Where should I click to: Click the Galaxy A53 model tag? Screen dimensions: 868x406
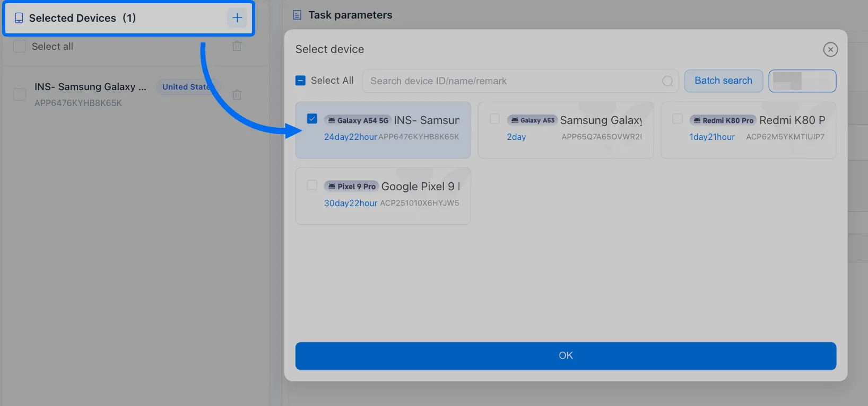[x=532, y=120]
